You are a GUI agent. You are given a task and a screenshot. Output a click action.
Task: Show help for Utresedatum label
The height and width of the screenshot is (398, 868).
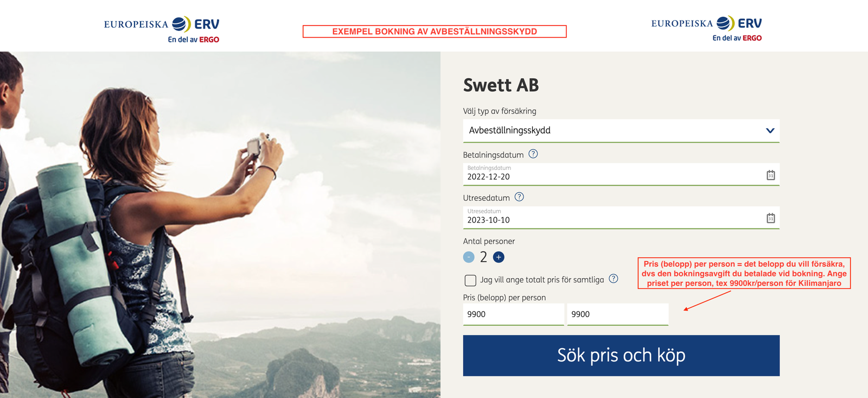tap(519, 197)
